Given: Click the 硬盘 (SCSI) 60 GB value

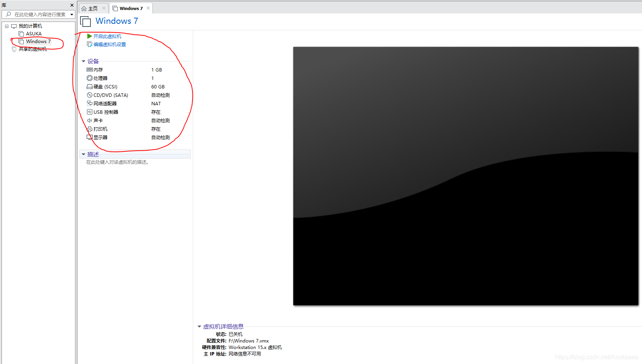Looking at the screenshot, I should 158,87.
